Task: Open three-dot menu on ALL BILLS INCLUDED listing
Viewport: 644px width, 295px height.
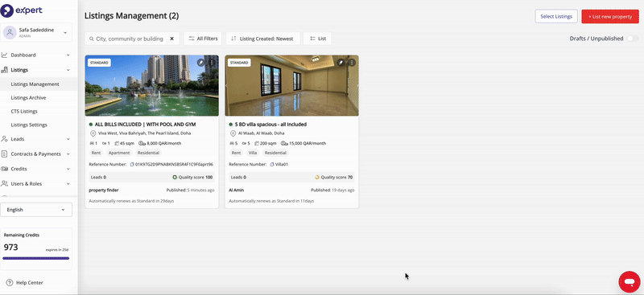Action: pyautogui.click(x=212, y=63)
